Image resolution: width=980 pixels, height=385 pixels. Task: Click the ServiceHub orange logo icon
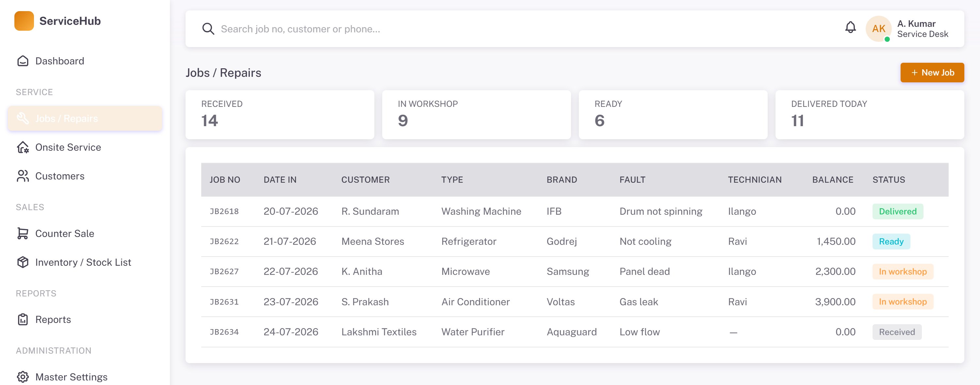[x=24, y=21]
